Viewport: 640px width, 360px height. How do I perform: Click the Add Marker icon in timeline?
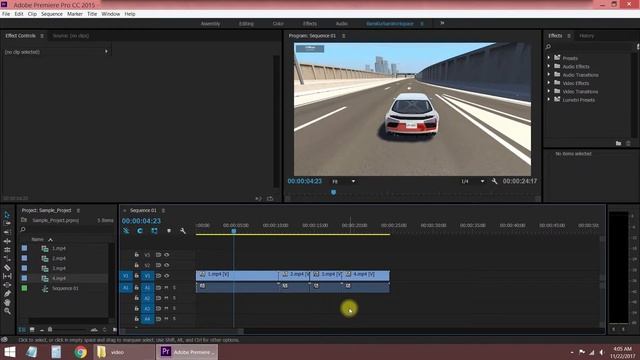coord(169,231)
